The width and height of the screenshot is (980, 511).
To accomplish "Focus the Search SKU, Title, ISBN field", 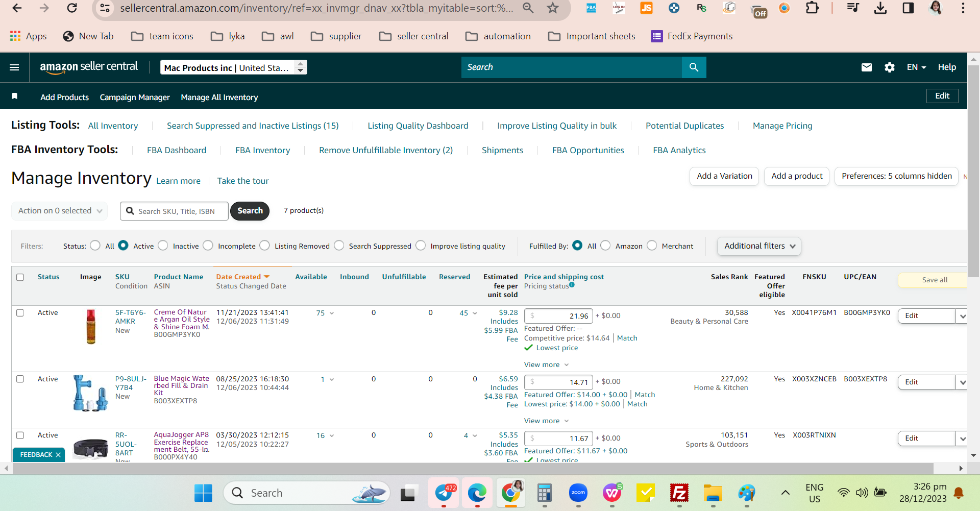I will pyautogui.click(x=174, y=211).
